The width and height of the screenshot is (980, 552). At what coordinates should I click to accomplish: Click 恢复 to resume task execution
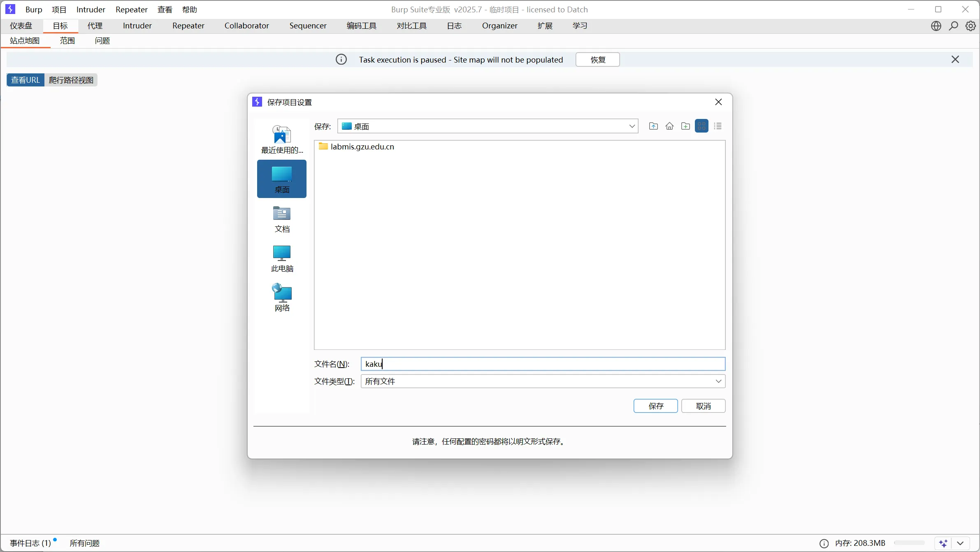tap(597, 60)
